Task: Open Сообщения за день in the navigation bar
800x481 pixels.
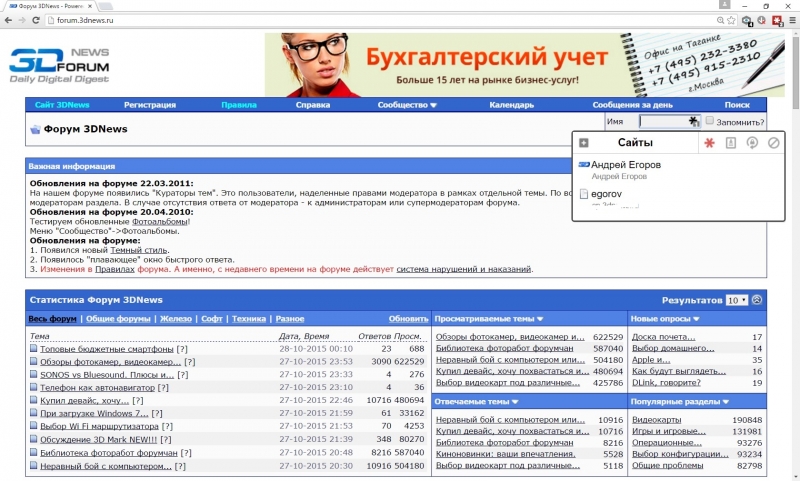Action: 632,105
